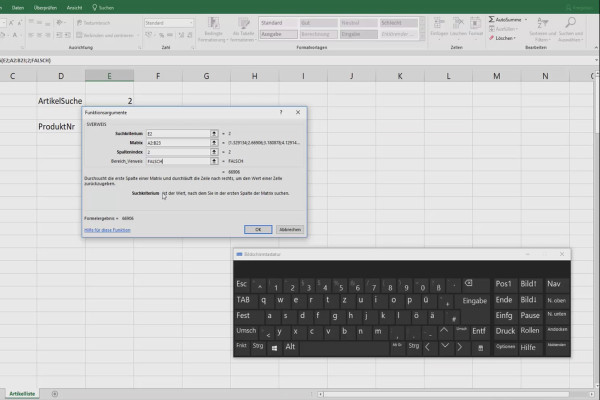The width and height of the screenshot is (600, 400).
Task: Click the Bereich_Verweis input field
Action: click(x=178, y=161)
